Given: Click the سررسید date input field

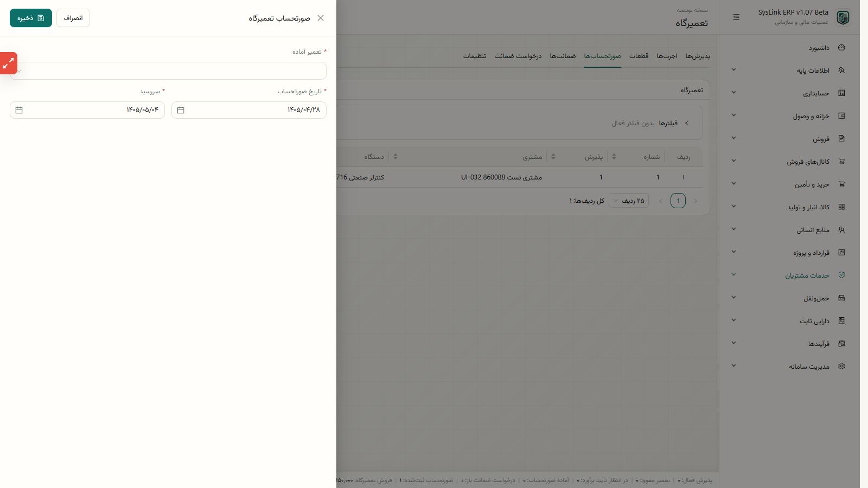Looking at the screenshot, I should tap(87, 110).
